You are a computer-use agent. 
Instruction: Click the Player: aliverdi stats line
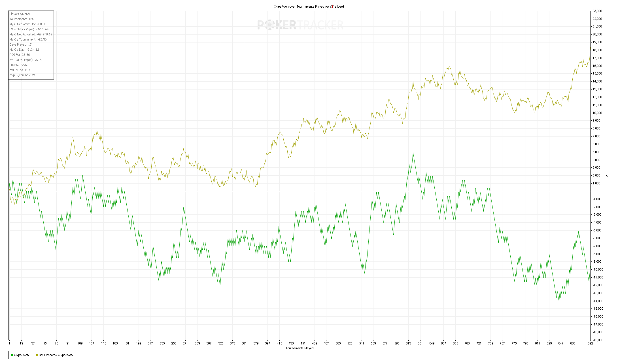point(20,14)
